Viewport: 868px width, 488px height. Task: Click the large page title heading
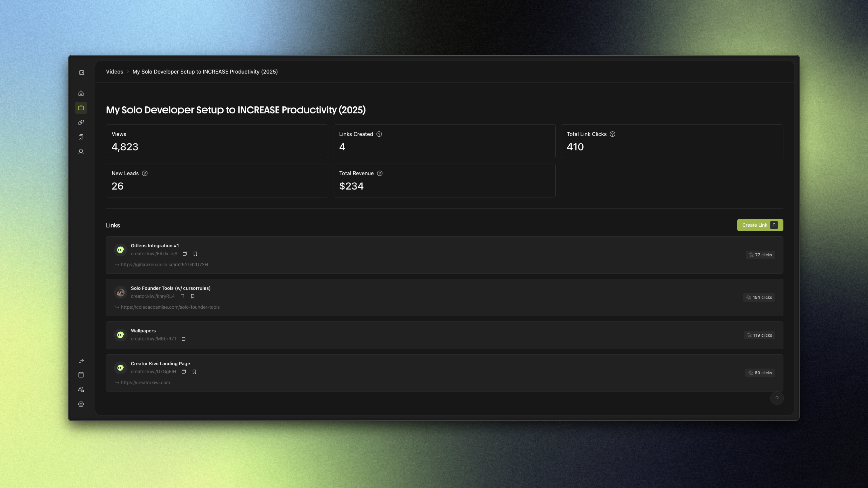[x=236, y=110]
